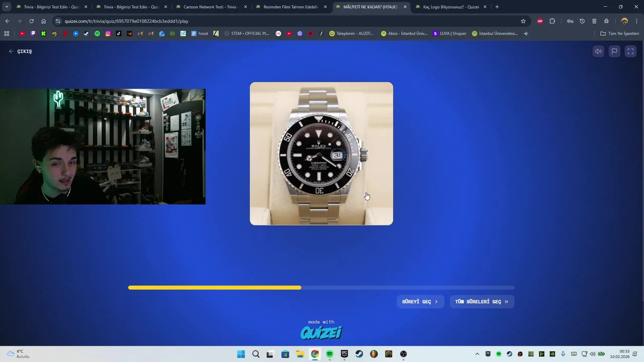Click the flag report icon
Viewport: 644px width, 362px height.
[x=614, y=51]
